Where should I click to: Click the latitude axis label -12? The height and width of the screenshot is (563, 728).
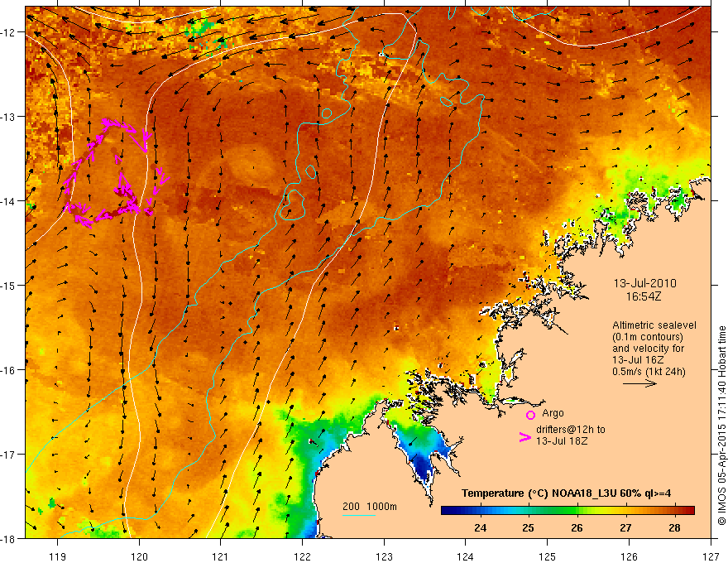tap(9, 32)
